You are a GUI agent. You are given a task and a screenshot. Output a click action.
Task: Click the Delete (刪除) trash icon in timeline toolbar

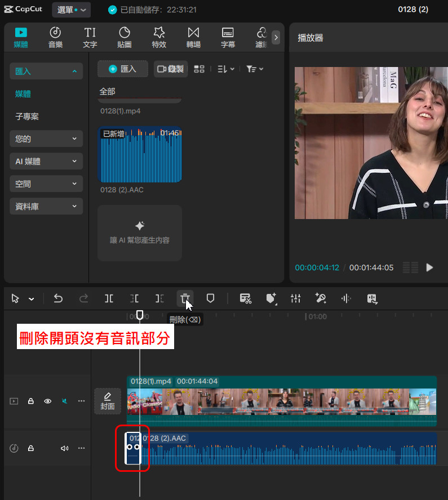click(x=185, y=298)
